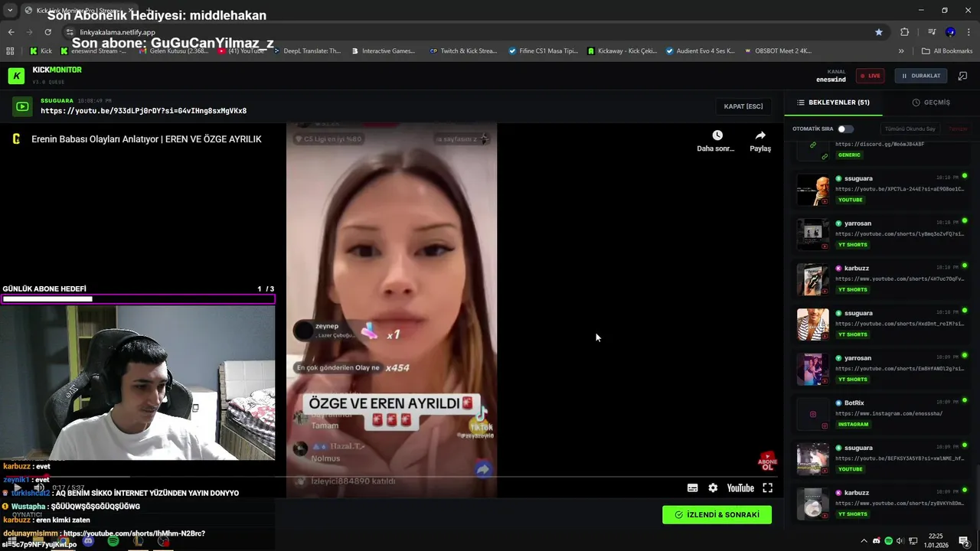Click the green status dot on BotRix entry
This screenshot has width=980, height=551.
tap(965, 400)
